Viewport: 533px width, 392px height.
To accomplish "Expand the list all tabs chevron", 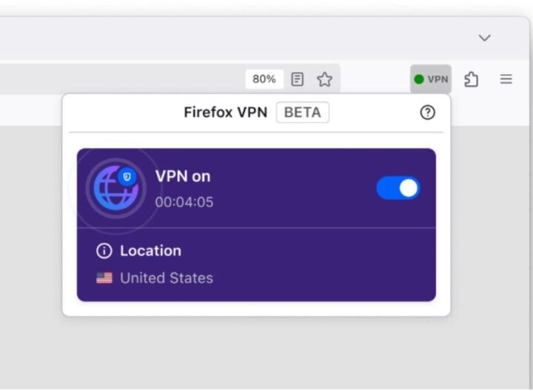I will 484,38.
